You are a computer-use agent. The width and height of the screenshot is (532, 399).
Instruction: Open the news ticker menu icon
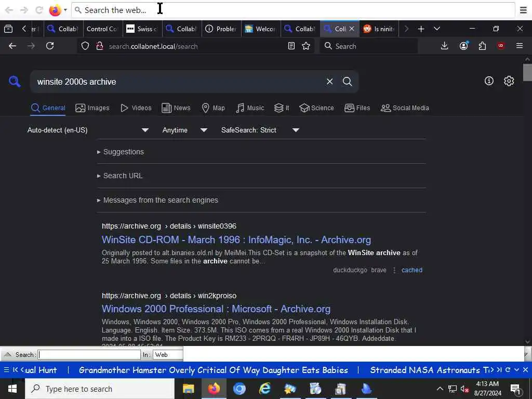click(x=6, y=370)
